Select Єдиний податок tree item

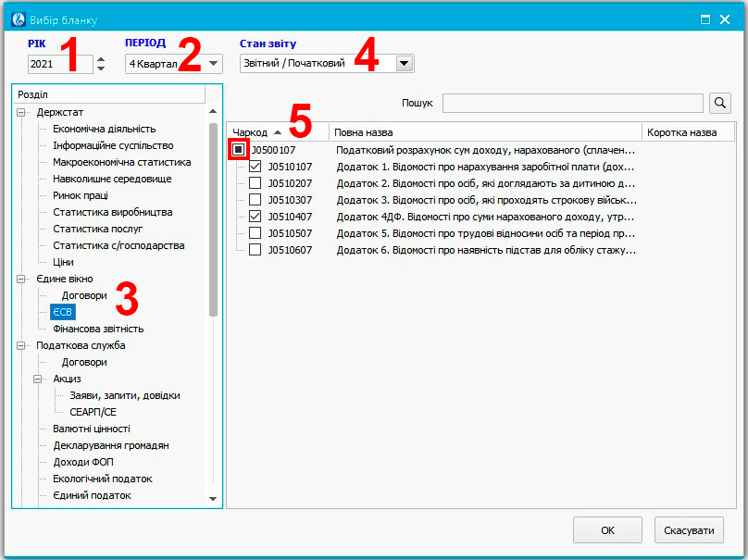click(92, 495)
